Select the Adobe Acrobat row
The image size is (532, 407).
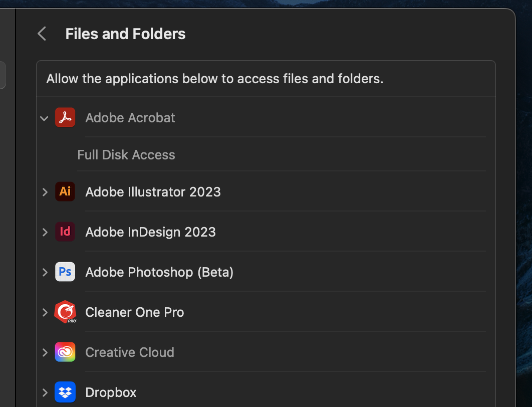(x=130, y=117)
